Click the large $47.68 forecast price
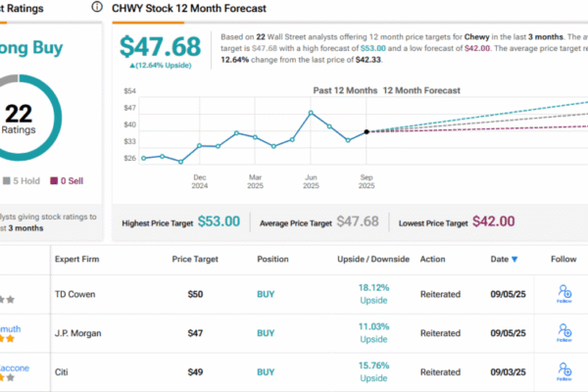This screenshot has width=588, height=392. [x=161, y=46]
